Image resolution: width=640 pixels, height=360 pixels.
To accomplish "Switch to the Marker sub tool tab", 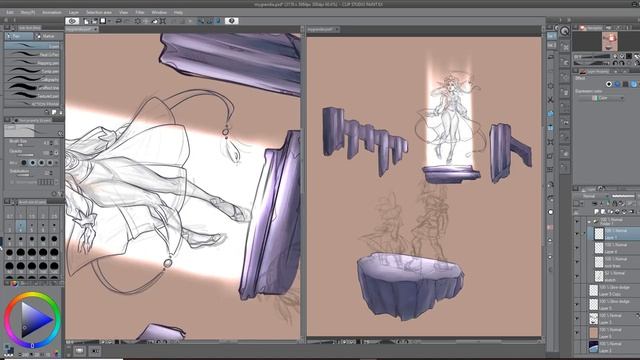I will point(48,36).
